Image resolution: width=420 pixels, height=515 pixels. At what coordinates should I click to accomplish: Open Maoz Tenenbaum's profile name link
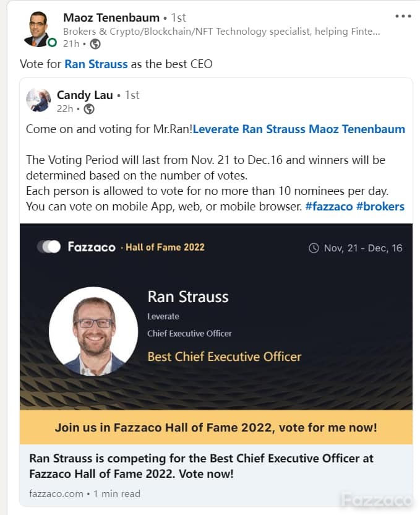[x=111, y=17]
